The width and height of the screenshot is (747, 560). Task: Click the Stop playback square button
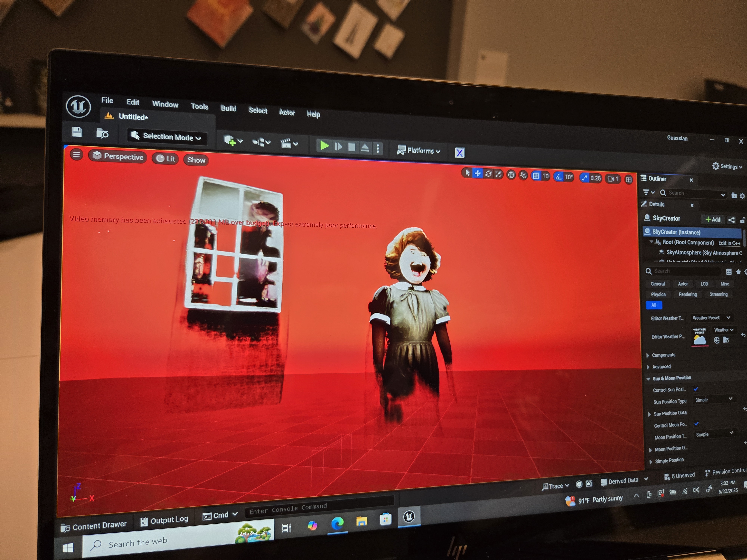point(351,147)
